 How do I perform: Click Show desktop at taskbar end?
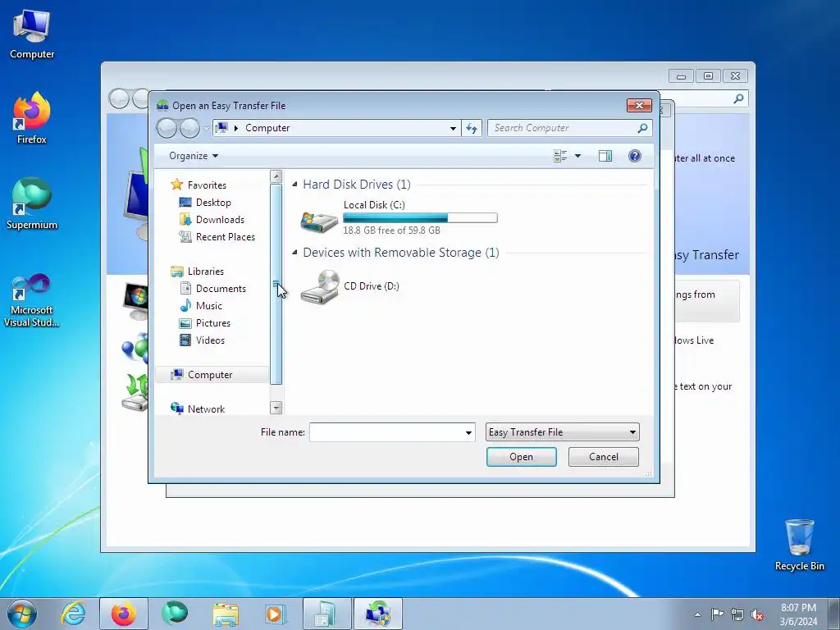click(x=834, y=614)
